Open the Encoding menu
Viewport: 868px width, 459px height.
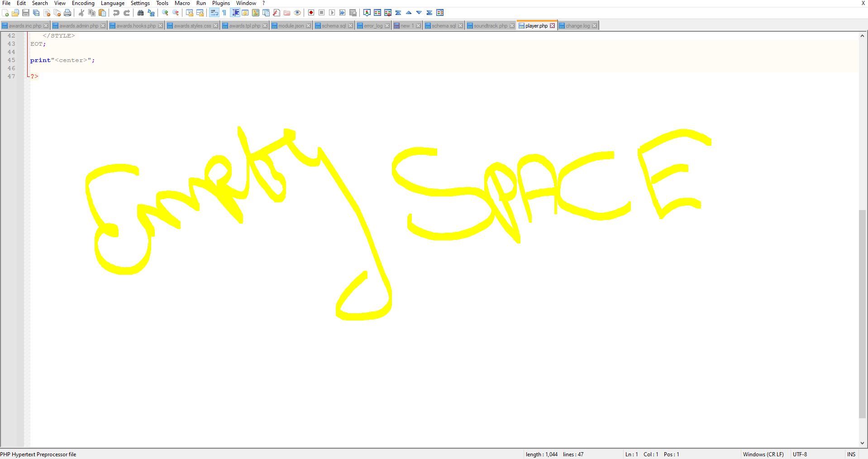[83, 3]
